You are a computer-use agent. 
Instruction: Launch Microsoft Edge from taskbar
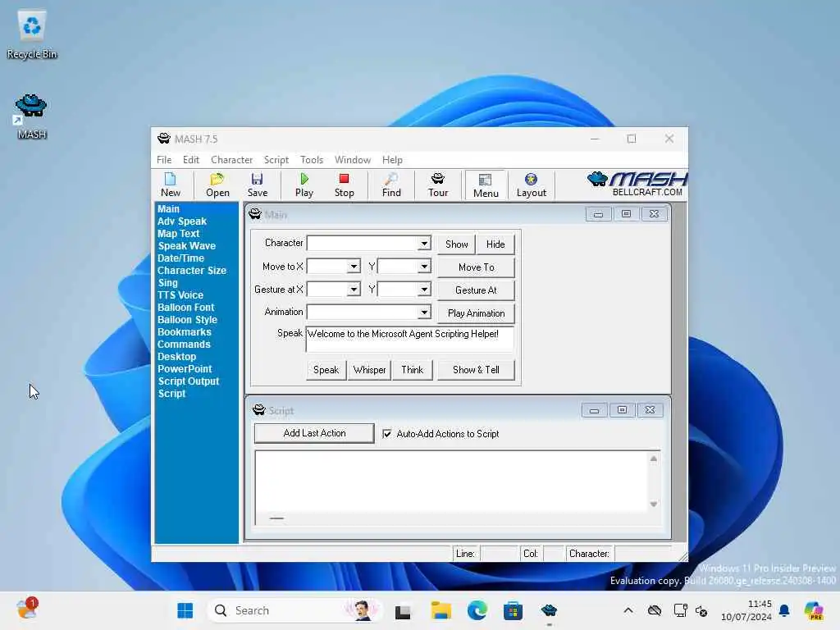click(477, 610)
